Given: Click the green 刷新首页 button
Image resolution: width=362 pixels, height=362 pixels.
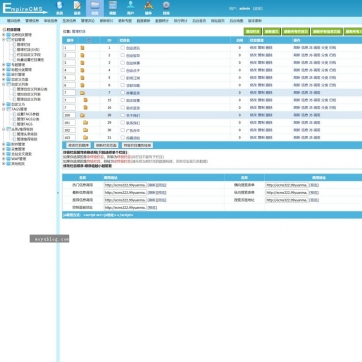Looking at the screenshot, I should coord(272,32).
